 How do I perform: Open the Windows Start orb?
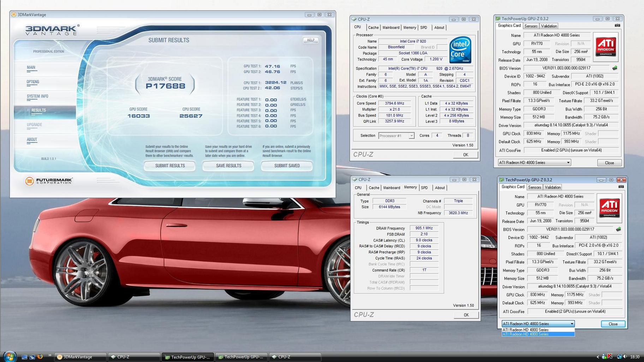click(x=9, y=356)
